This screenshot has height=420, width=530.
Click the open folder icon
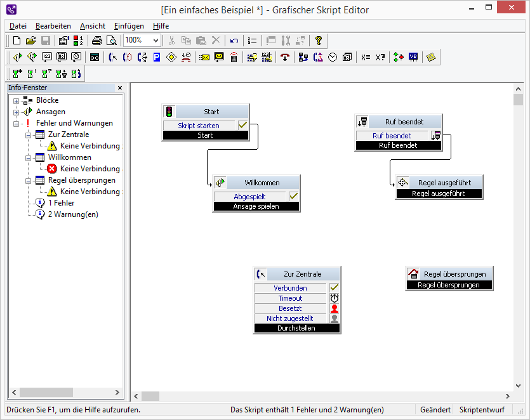[30, 41]
